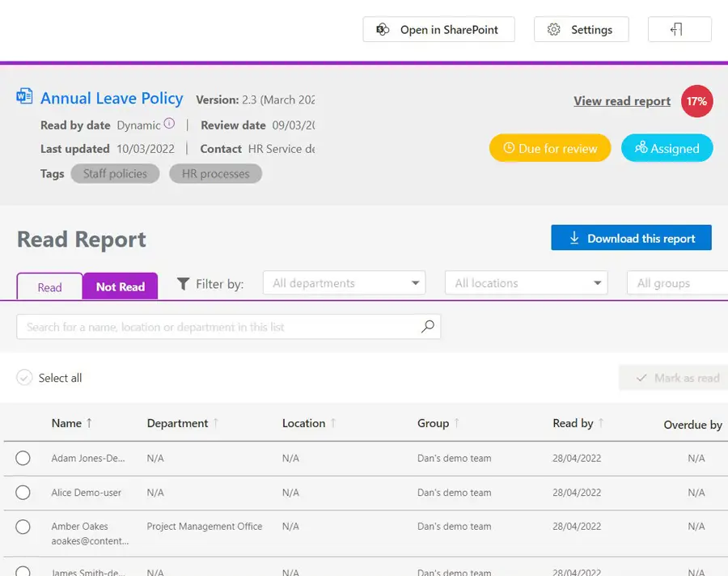
Task: Click 'Project Management Office' department cell
Action: (x=205, y=527)
